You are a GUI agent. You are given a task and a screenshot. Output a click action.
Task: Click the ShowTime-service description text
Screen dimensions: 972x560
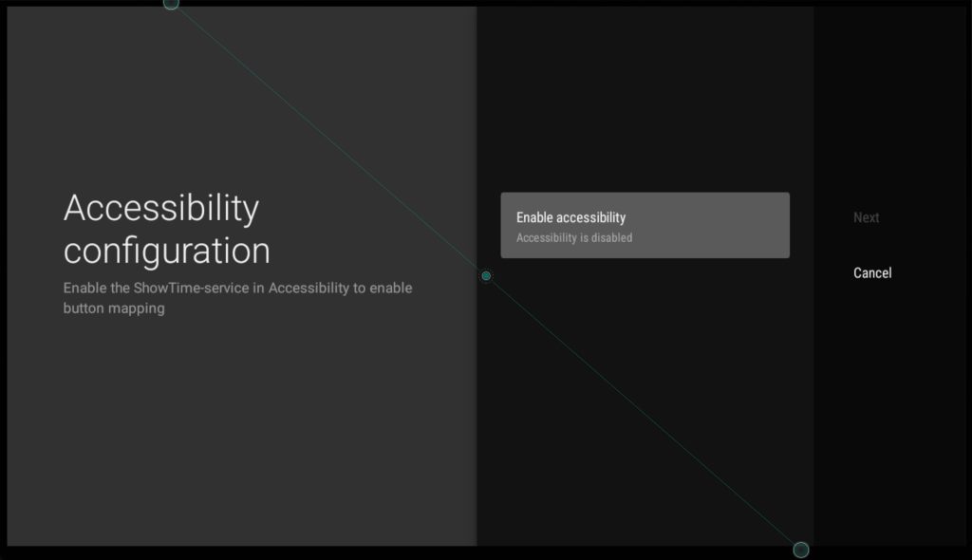click(x=237, y=289)
